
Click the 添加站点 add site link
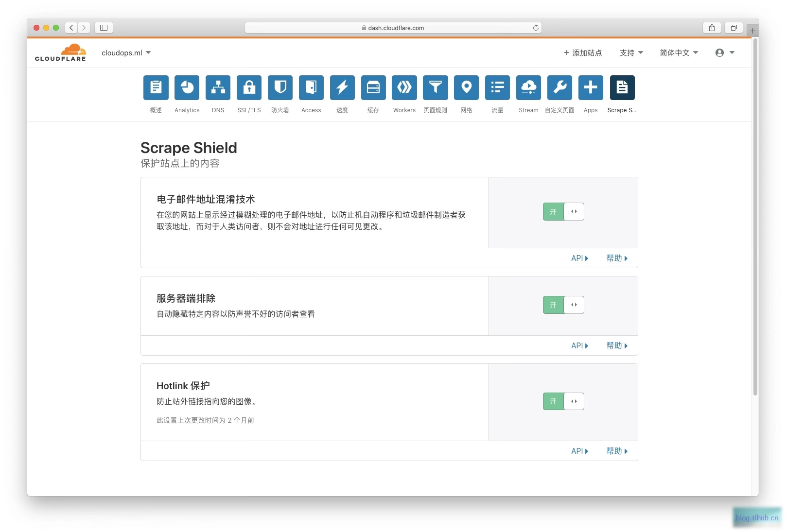(583, 52)
